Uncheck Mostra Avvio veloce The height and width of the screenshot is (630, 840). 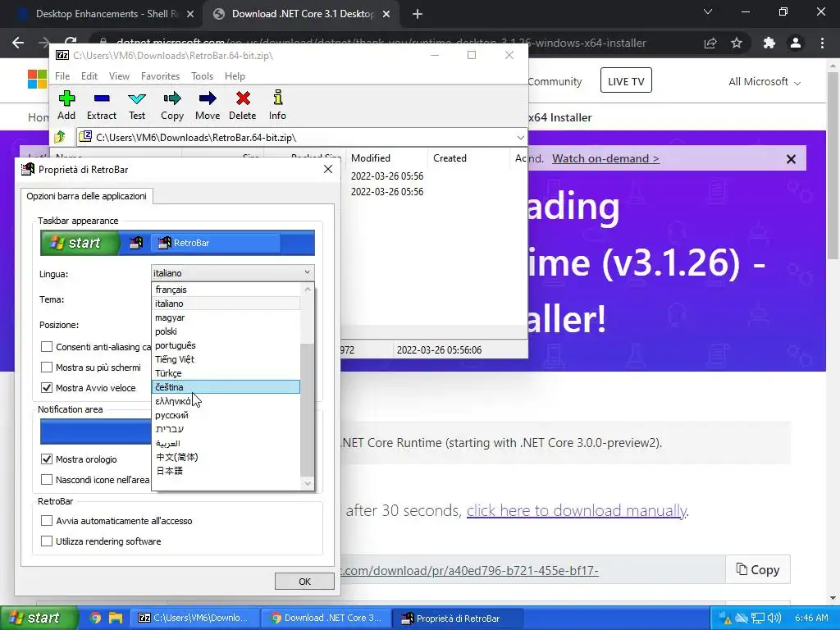(x=47, y=387)
